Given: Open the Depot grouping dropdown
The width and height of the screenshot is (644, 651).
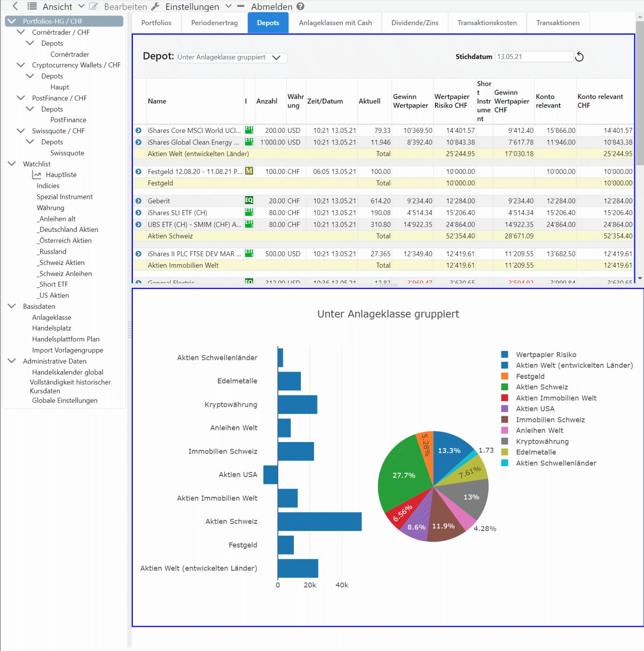Looking at the screenshot, I should [232, 58].
